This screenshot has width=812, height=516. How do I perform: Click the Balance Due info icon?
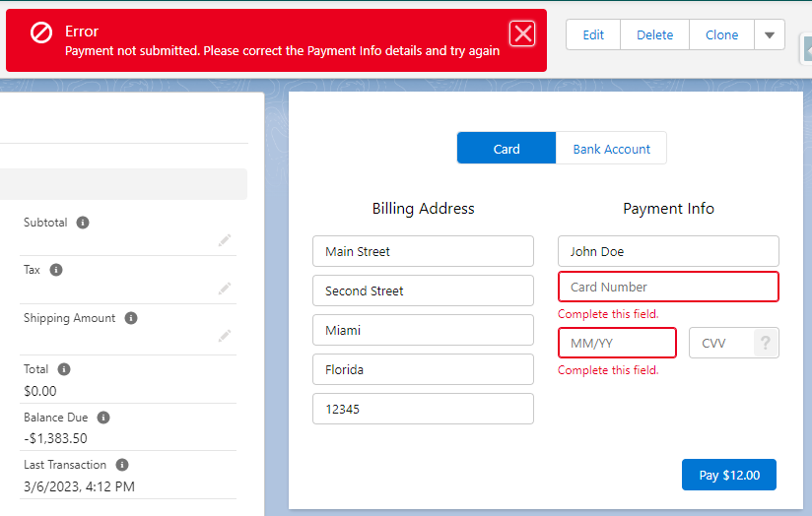(x=103, y=418)
